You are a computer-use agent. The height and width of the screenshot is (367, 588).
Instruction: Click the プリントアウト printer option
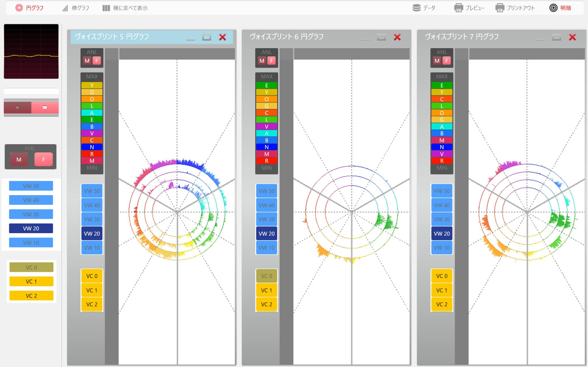515,8
